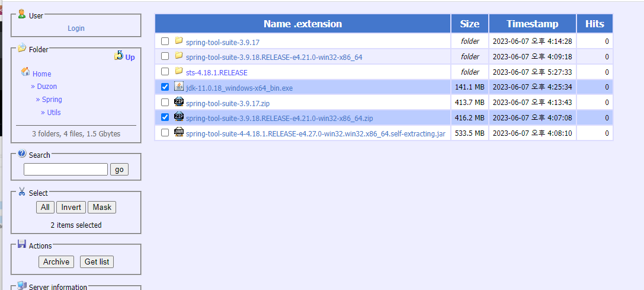Image resolution: width=644 pixels, height=290 pixels.
Task: Click timestamp 2023-06-07 오후 5:27:33
Action: click(x=532, y=72)
